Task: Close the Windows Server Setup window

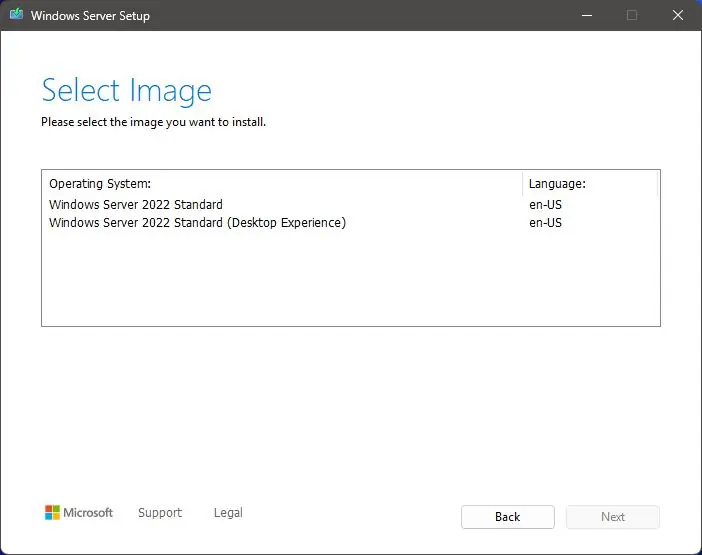Action: pos(678,16)
